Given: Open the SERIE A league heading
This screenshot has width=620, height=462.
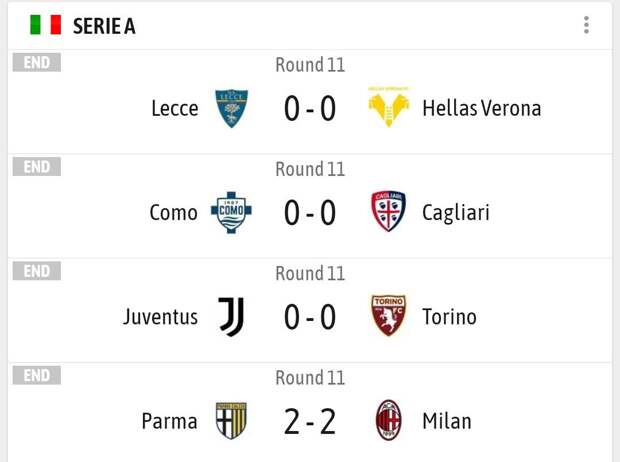Looking at the screenshot, I should (x=104, y=26).
